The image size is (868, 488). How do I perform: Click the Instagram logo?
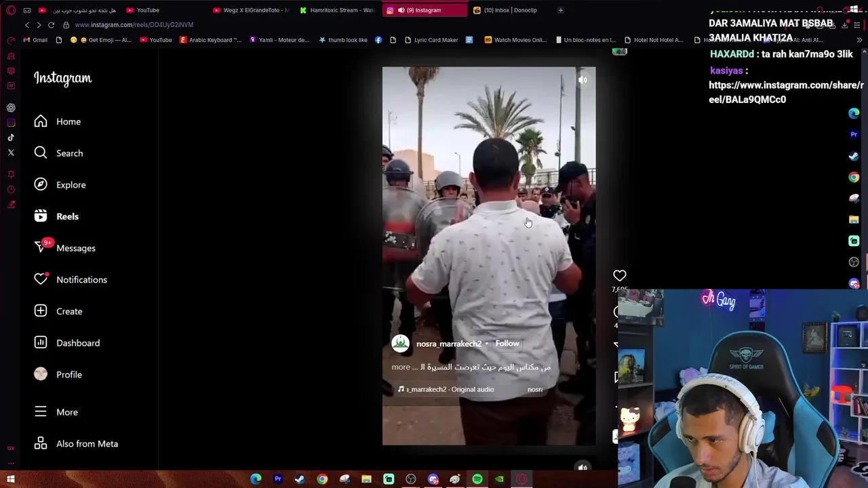[x=62, y=79]
